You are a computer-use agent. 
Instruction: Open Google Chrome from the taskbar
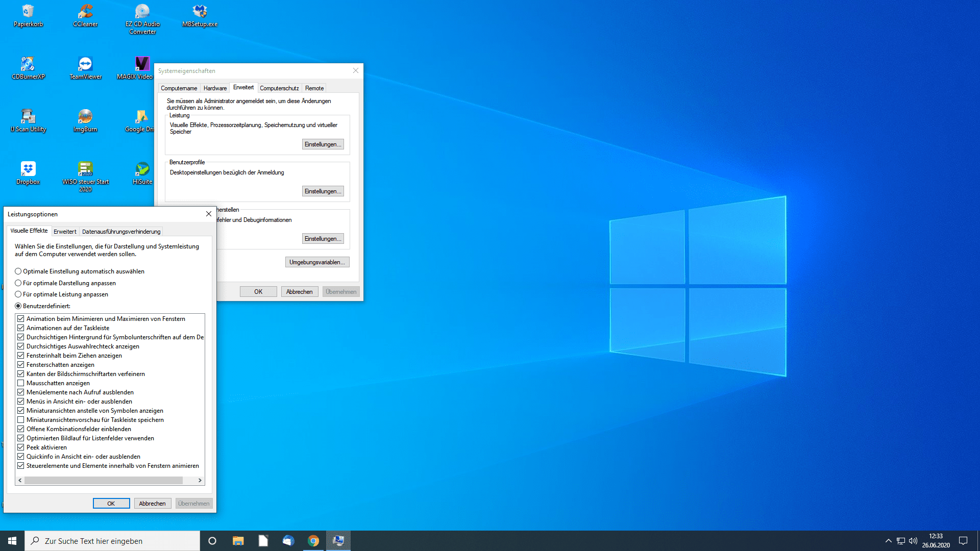(x=313, y=541)
